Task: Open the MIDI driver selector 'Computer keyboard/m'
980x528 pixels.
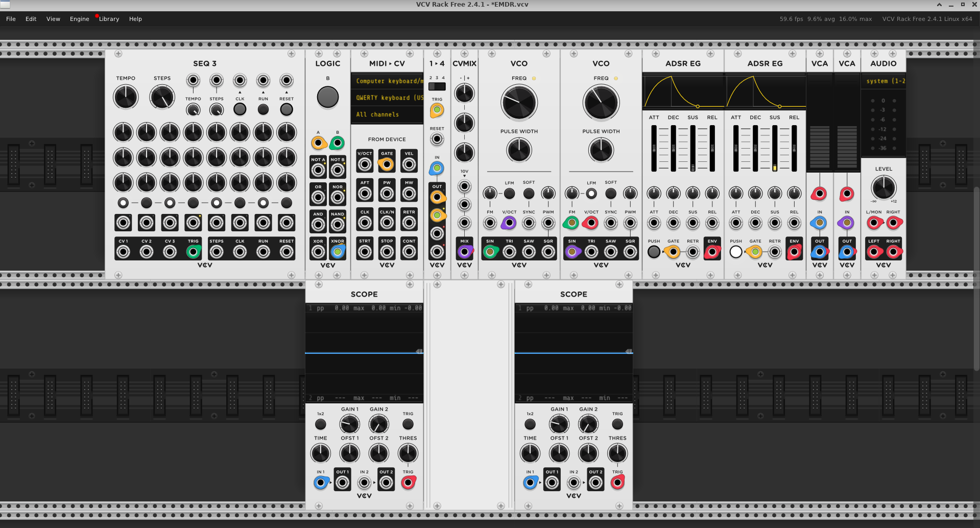Action: pos(387,81)
